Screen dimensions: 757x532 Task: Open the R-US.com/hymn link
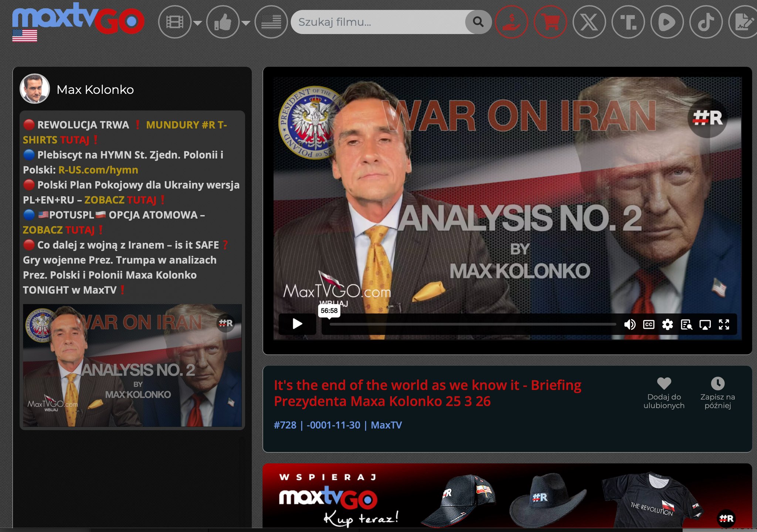pos(98,170)
